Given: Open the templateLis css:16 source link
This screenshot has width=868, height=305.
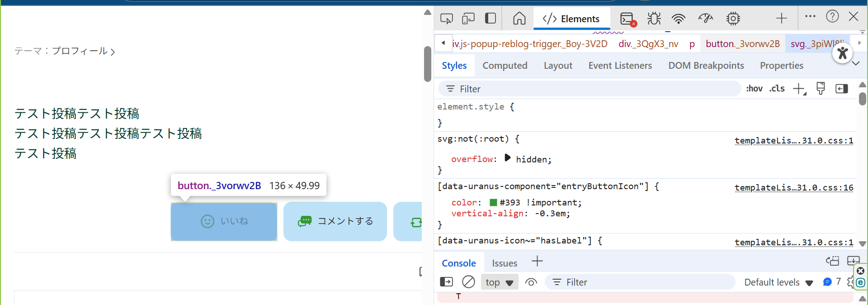Looking at the screenshot, I should pos(794,187).
